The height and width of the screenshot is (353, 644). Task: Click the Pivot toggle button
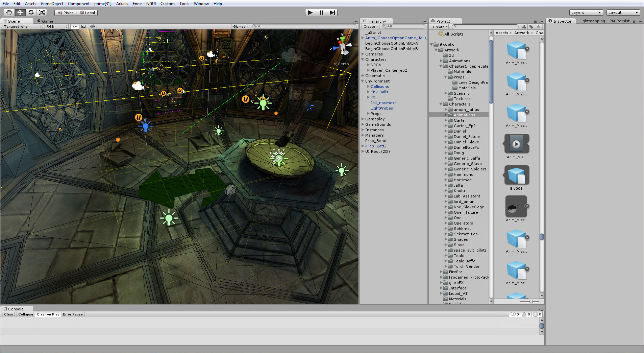click(66, 13)
